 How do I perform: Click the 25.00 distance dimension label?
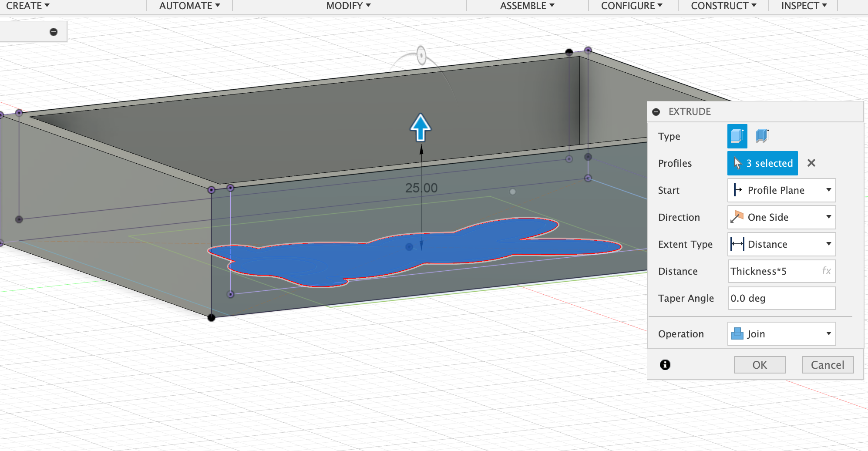pos(421,188)
